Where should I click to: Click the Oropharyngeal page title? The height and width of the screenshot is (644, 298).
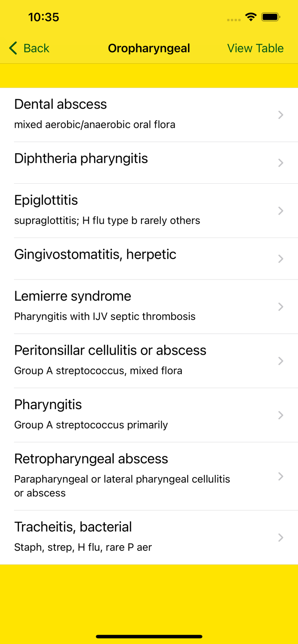(149, 48)
